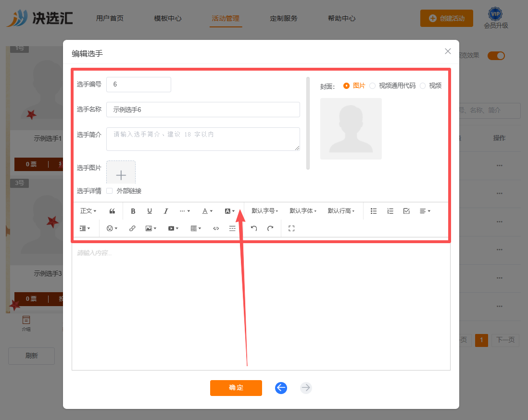Open the more text styles ellipsis menu
The width and height of the screenshot is (528, 420).
(x=185, y=211)
